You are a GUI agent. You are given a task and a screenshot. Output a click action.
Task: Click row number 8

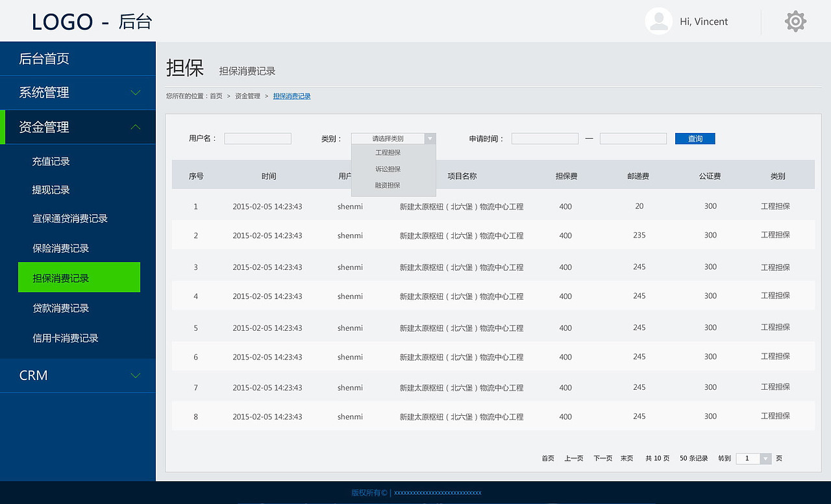click(x=195, y=417)
